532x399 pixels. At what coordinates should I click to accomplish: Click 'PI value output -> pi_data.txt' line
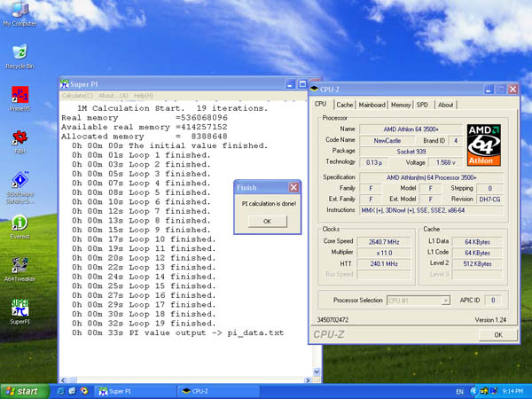pyautogui.click(x=178, y=332)
